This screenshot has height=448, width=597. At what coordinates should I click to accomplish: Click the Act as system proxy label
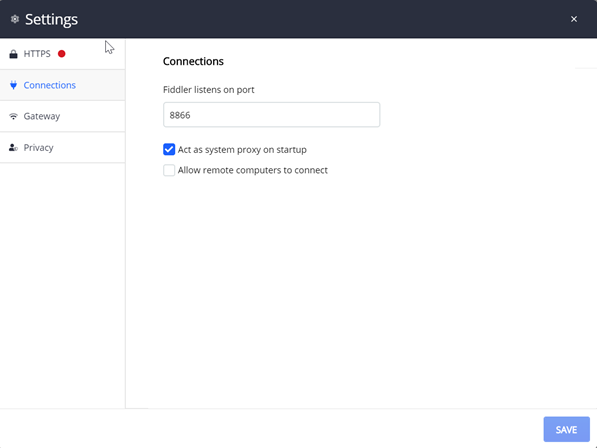(242, 150)
